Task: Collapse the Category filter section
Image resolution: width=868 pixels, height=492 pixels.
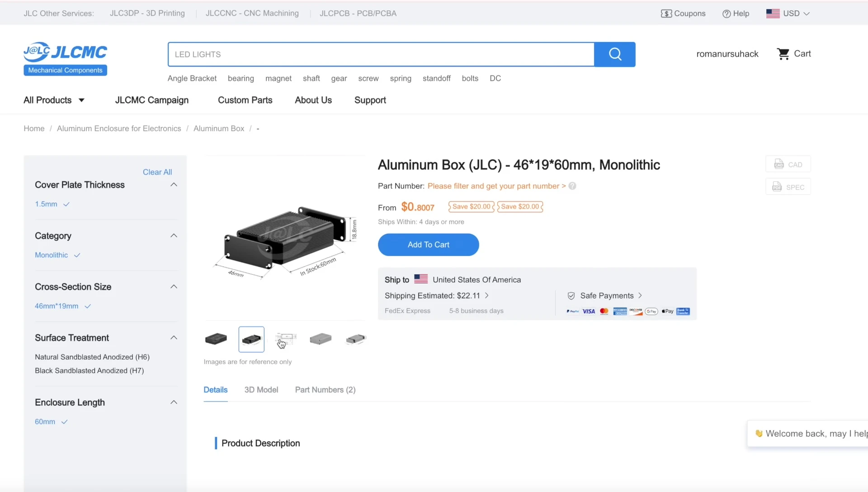Action: point(174,236)
